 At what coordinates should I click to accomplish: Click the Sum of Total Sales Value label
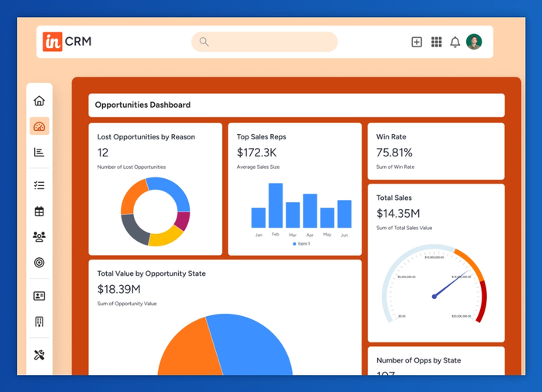point(404,228)
